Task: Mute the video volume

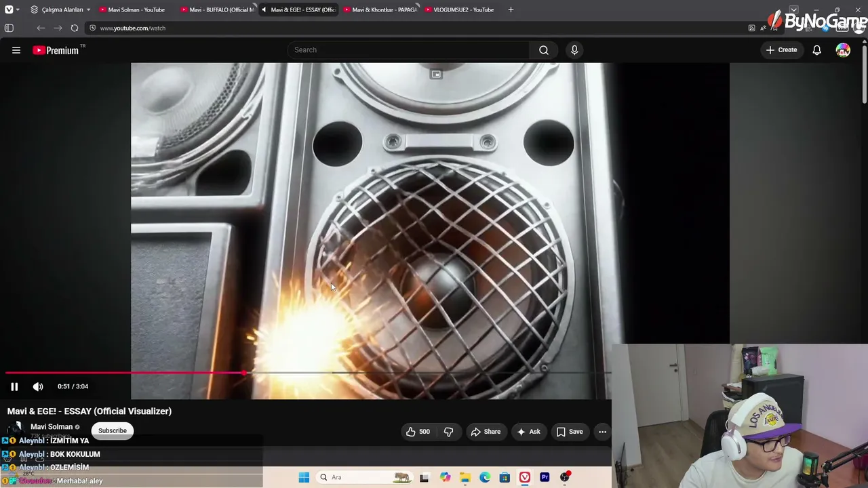Action: (x=38, y=386)
